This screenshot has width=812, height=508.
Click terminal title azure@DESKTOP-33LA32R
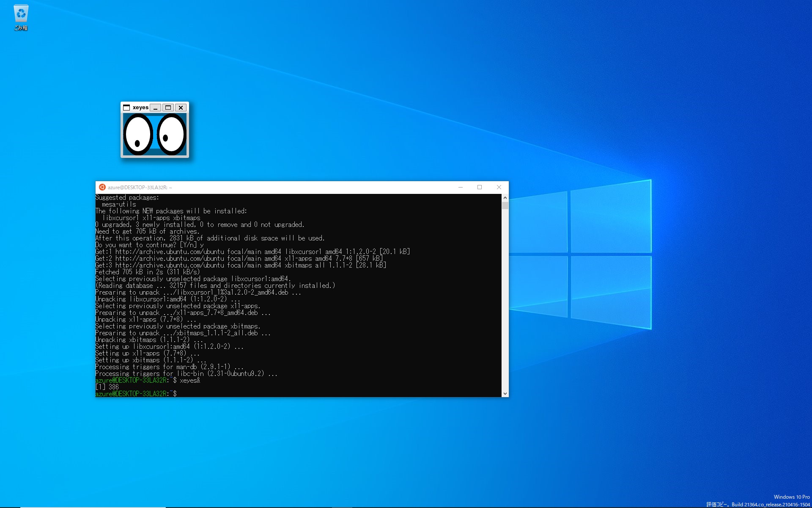140,188
